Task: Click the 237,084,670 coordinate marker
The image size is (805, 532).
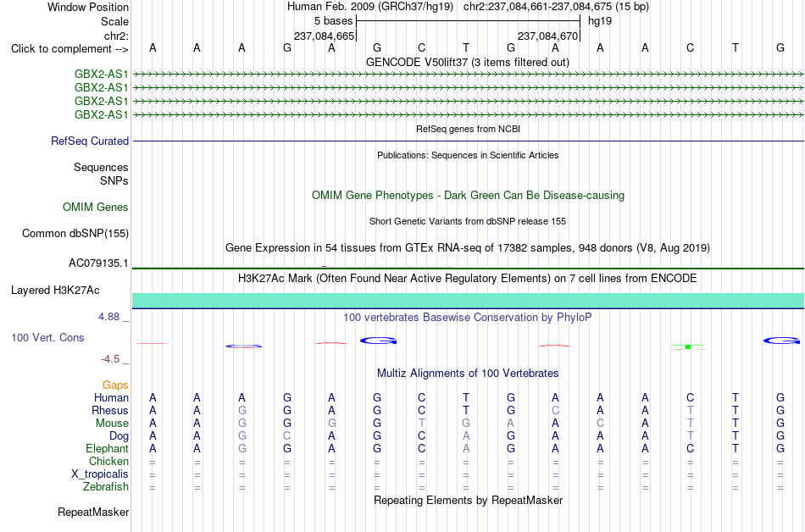Action: click(547, 36)
